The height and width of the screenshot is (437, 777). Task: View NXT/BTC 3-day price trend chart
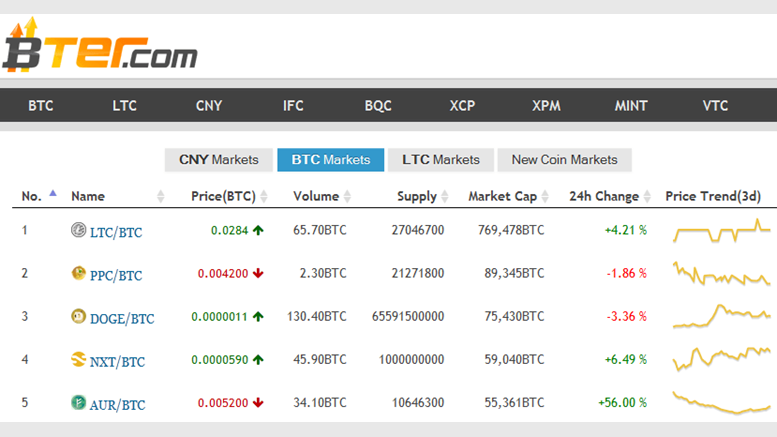click(722, 359)
